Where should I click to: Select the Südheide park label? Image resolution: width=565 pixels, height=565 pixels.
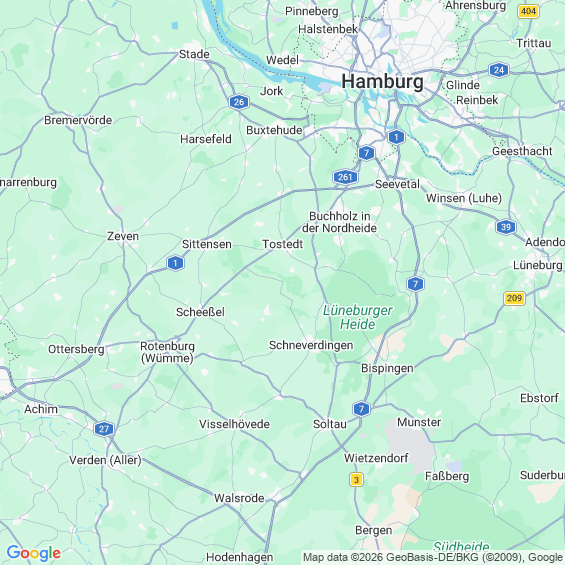point(461,547)
